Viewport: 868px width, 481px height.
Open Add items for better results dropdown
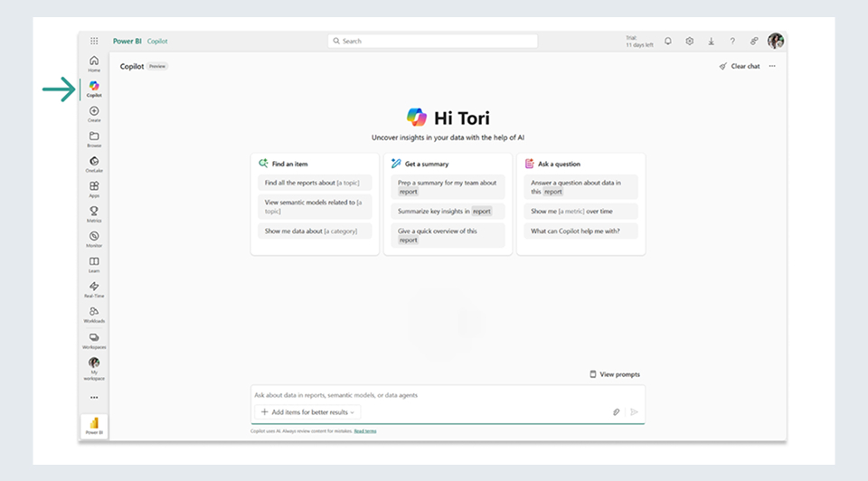pyautogui.click(x=307, y=411)
